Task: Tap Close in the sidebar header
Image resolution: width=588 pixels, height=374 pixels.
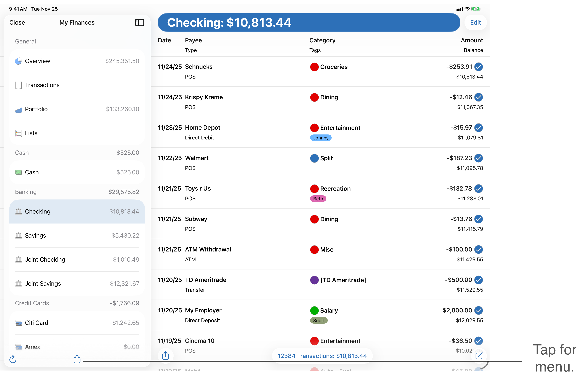Action: pos(17,22)
